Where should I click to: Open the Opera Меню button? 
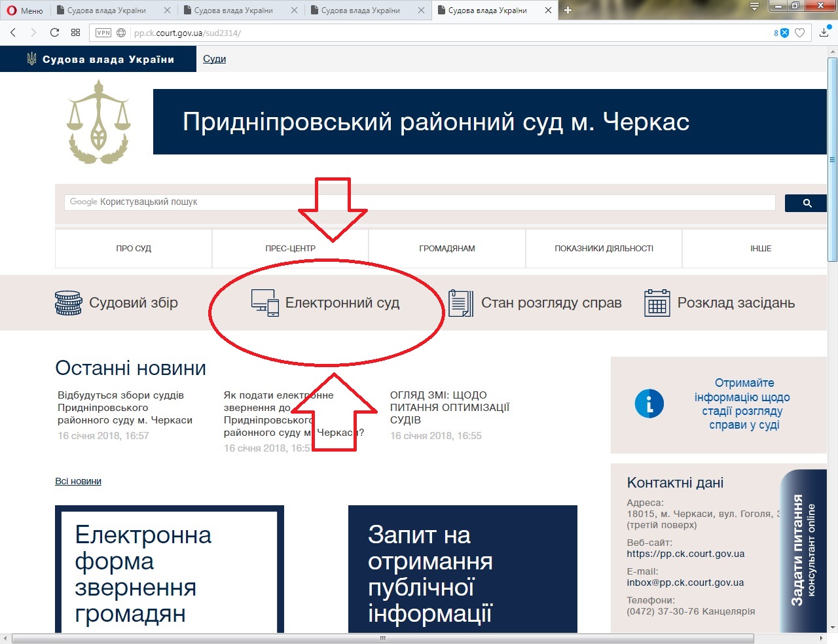tap(25, 10)
